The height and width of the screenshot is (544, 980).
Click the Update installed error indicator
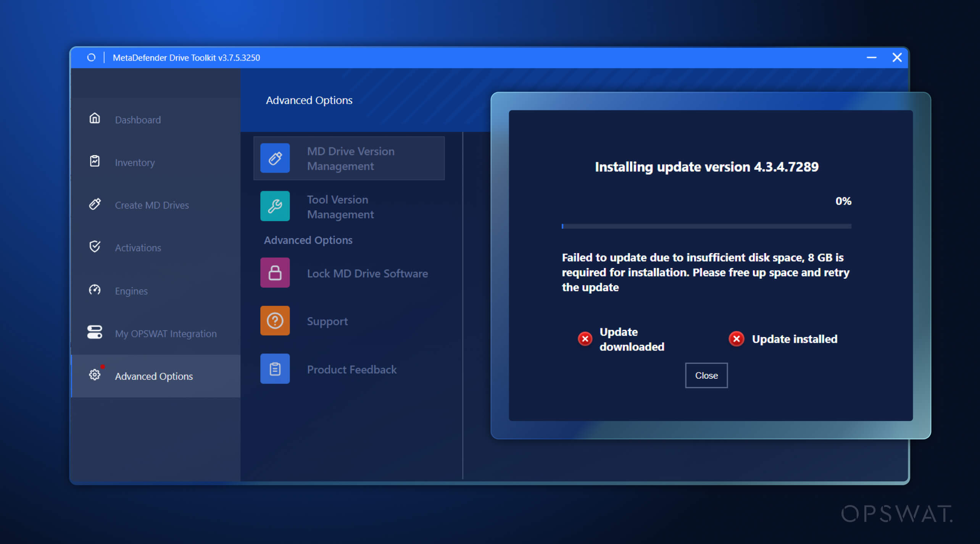pyautogui.click(x=736, y=339)
